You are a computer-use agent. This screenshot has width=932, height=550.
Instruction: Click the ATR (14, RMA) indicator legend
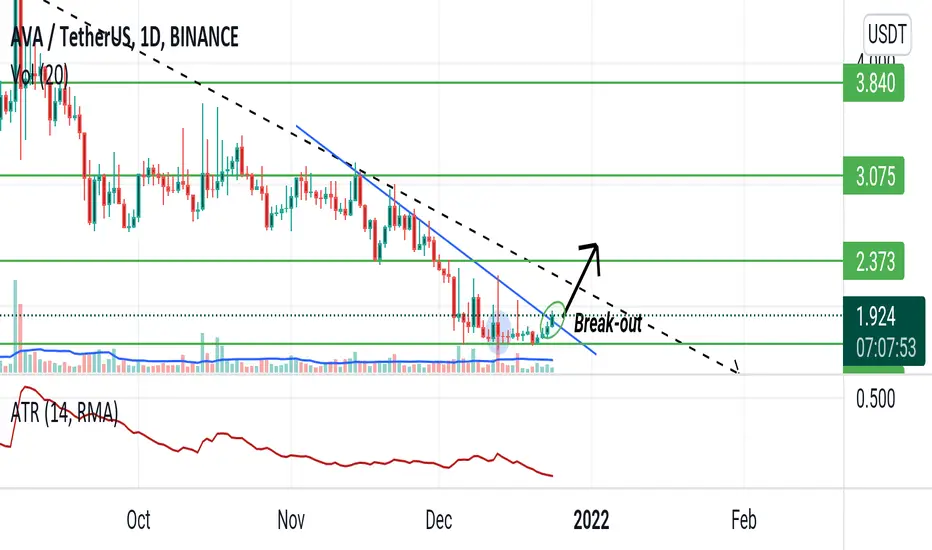[x=64, y=412]
